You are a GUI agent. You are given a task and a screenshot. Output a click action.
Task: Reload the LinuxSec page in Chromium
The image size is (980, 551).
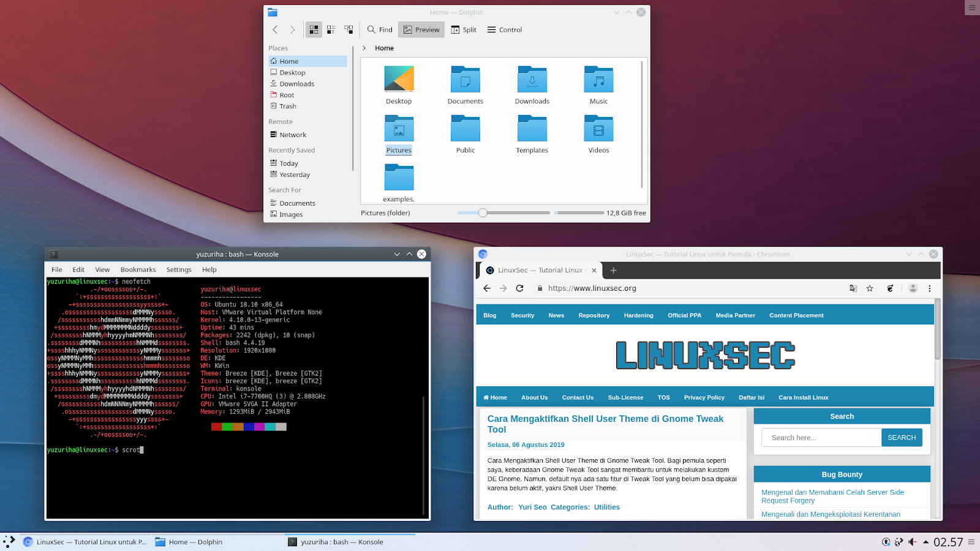click(x=519, y=288)
